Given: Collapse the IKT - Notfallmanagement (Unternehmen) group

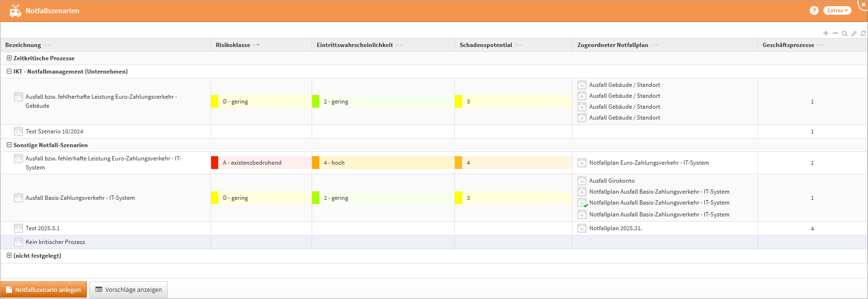Looking at the screenshot, I should click(9, 71).
